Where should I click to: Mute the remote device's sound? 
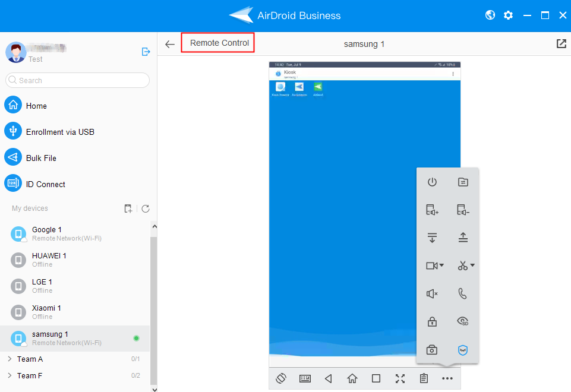point(432,293)
